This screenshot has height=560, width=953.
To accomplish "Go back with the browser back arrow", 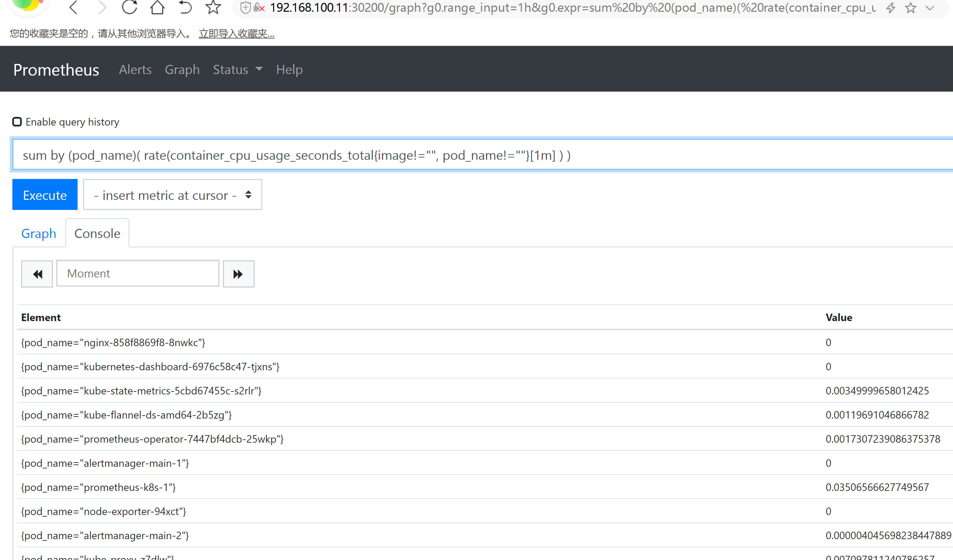I will pyautogui.click(x=74, y=7).
